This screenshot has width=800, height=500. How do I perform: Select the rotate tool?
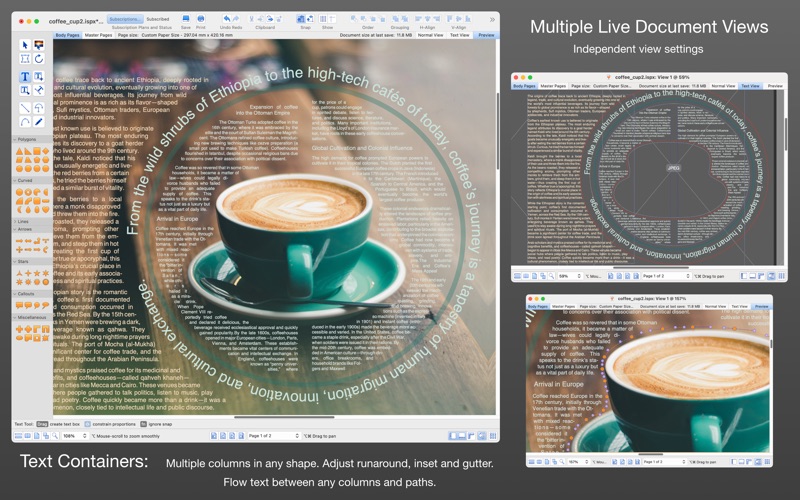point(39,59)
